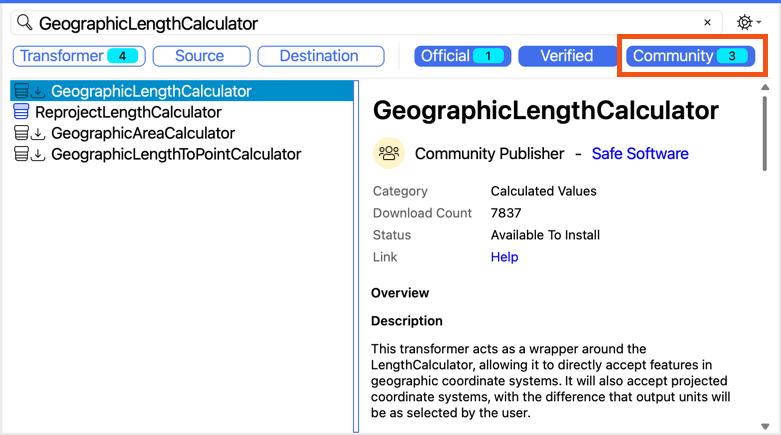The width and height of the screenshot is (781, 435).
Task: Open the Safe Software publisher link
Action: click(x=640, y=153)
